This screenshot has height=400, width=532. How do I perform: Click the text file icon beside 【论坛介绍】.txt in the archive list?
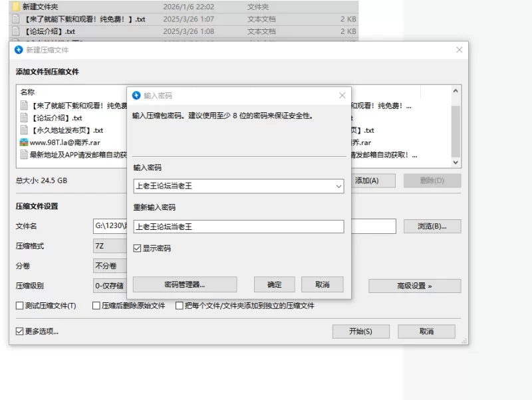click(x=24, y=118)
